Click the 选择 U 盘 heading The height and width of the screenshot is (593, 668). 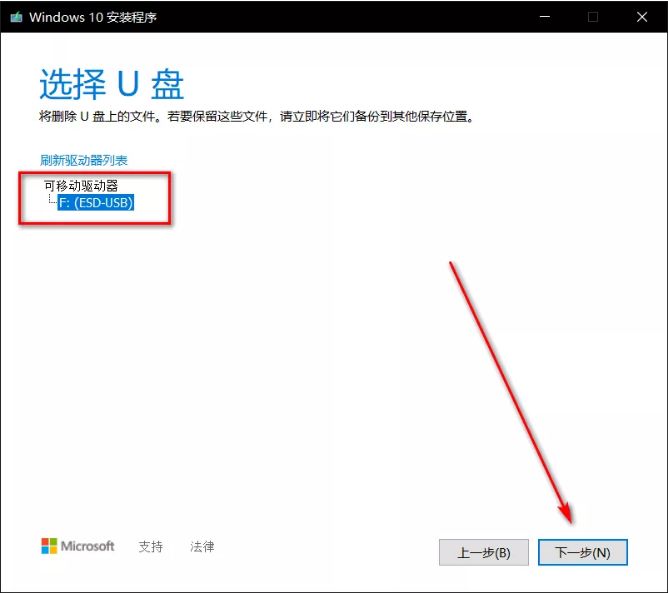(111, 85)
